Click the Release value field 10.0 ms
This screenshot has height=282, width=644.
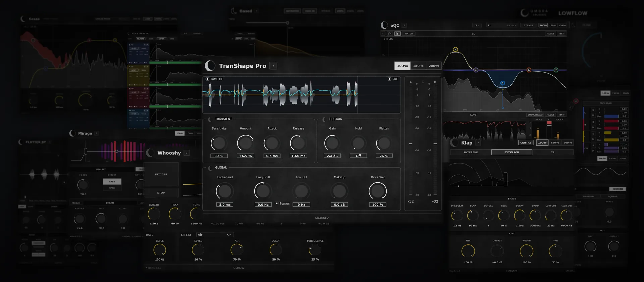(x=298, y=156)
